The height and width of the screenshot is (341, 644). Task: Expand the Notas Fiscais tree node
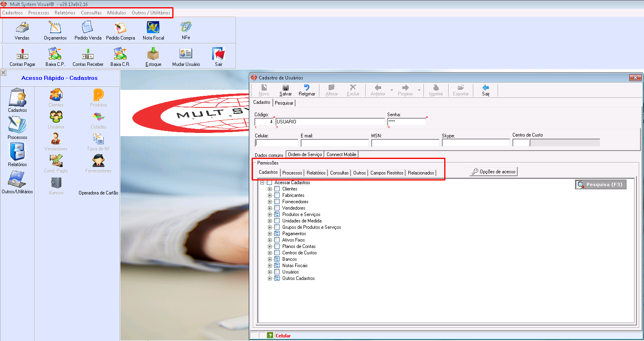tap(270, 266)
